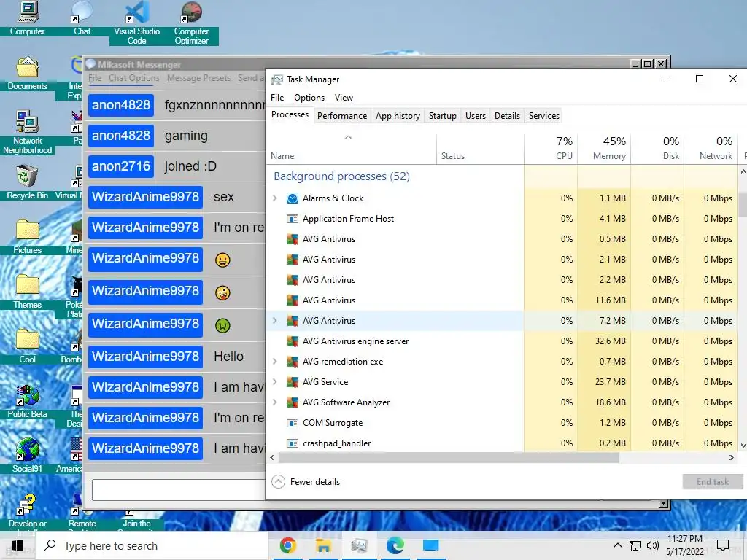
Task: Launch Visual Studio Code desktop shortcut
Action: (136, 23)
